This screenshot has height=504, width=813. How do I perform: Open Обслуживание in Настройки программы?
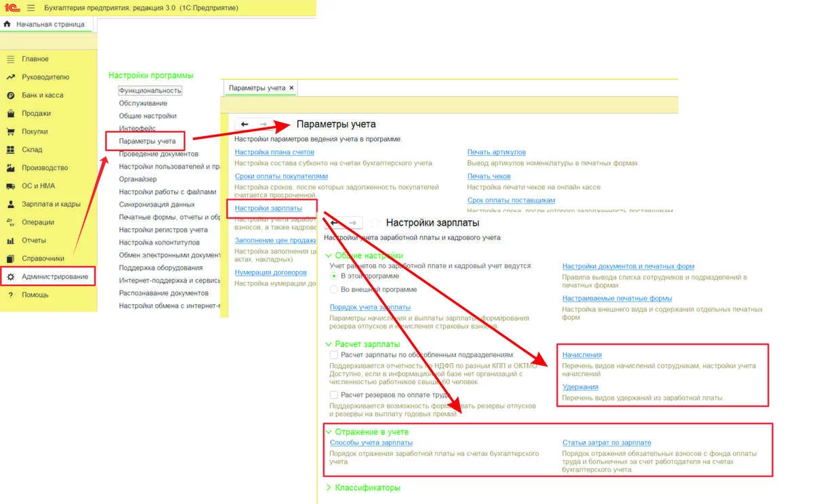[x=143, y=103]
